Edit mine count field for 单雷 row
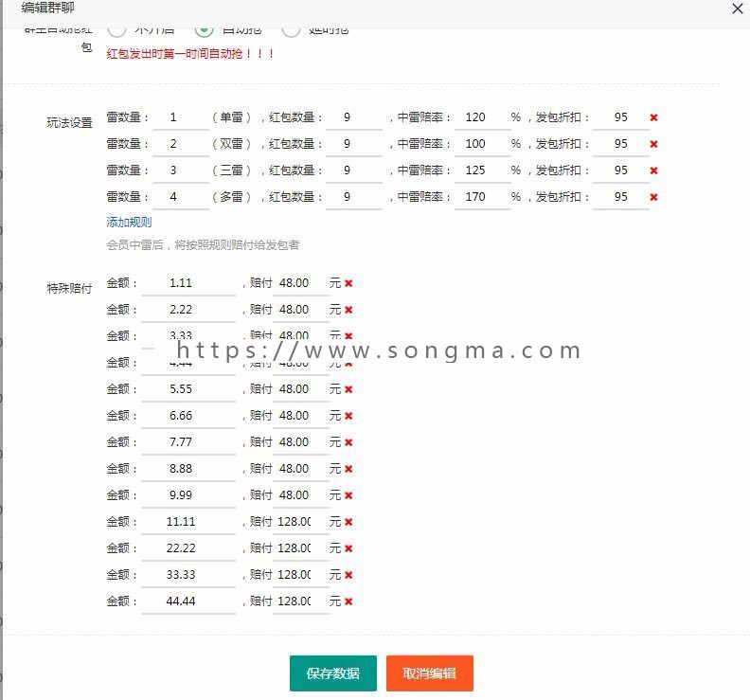The image size is (750, 700). [x=181, y=117]
